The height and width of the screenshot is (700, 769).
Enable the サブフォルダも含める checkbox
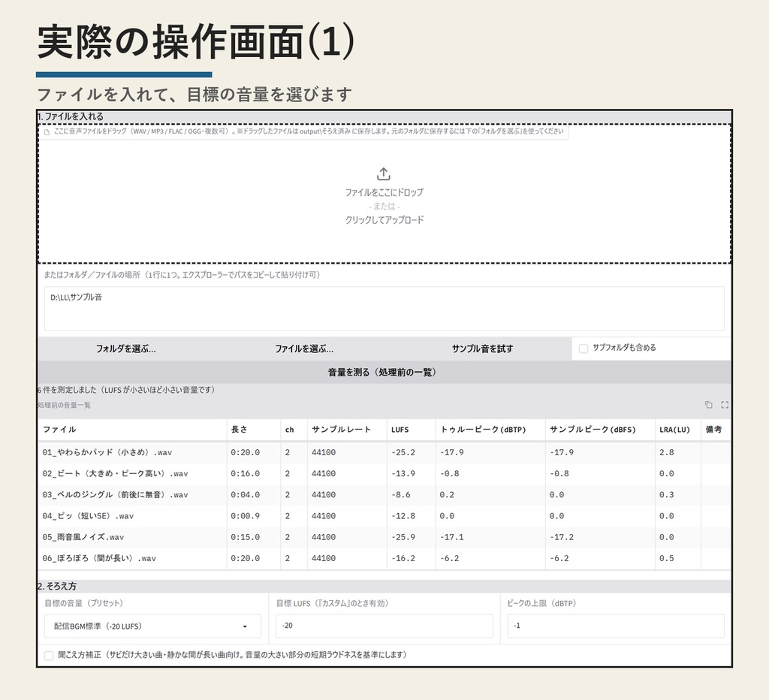pyautogui.click(x=584, y=348)
